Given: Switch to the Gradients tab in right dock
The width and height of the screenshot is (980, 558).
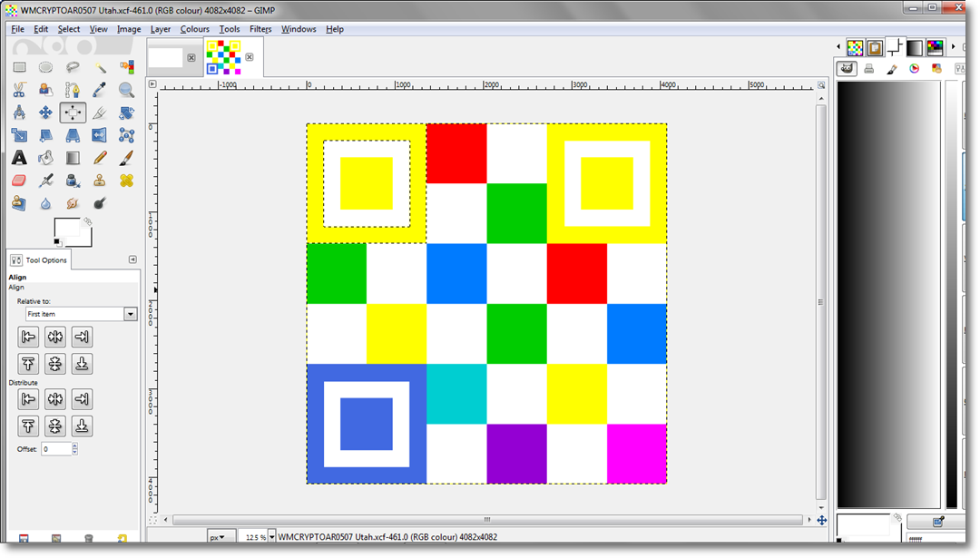Looking at the screenshot, I should pyautogui.click(x=915, y=47).
